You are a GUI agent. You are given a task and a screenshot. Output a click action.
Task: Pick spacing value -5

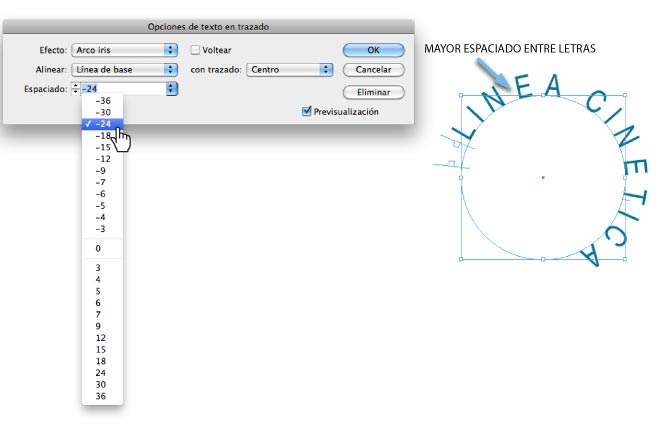tap(103, 206)
